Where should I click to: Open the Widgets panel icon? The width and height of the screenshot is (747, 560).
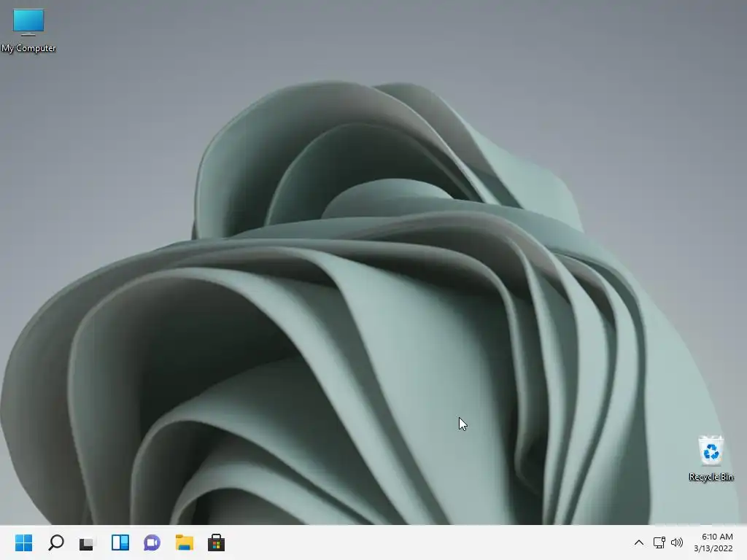coord(120,542)
